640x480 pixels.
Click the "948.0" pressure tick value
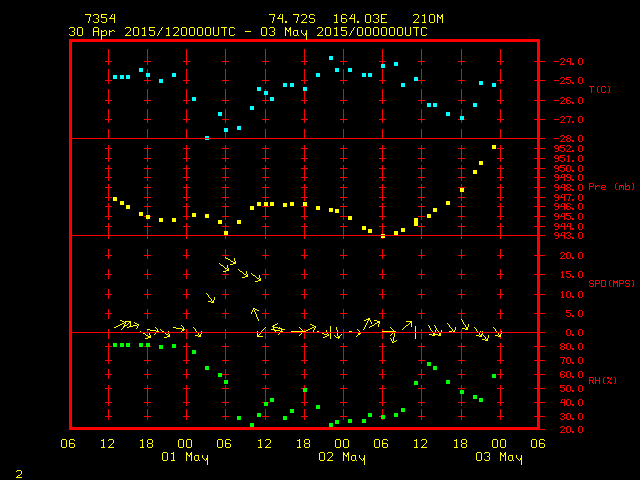click(568, 187)
